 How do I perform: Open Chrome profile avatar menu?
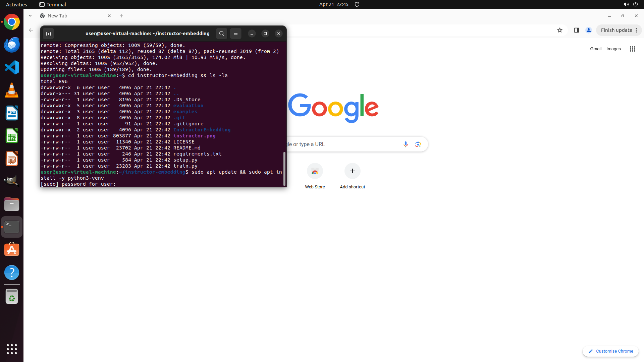pyautogui.click(x=588, y=30)
